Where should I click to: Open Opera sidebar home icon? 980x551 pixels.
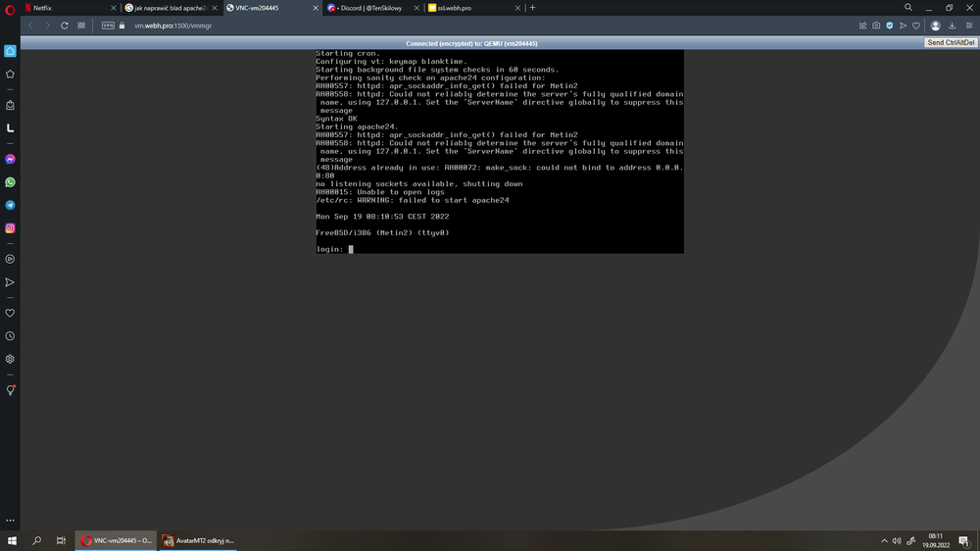coord(10,51)
